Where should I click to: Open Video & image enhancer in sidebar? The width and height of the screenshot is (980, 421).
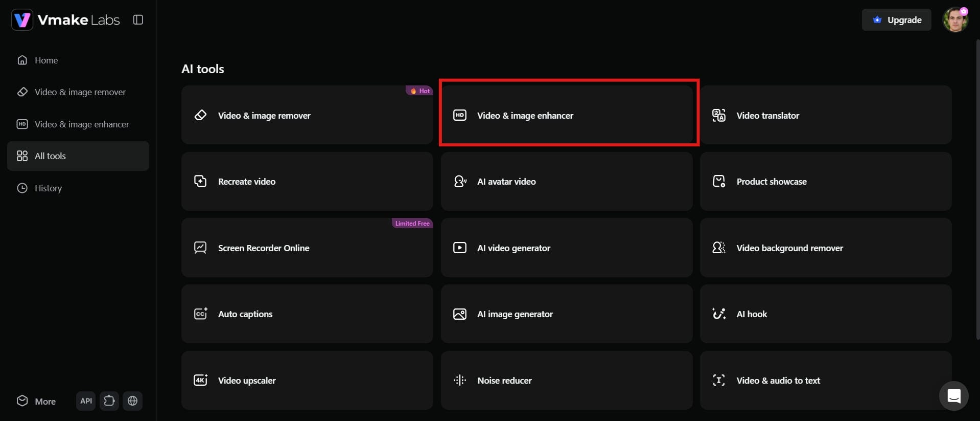tap(78, 124)
